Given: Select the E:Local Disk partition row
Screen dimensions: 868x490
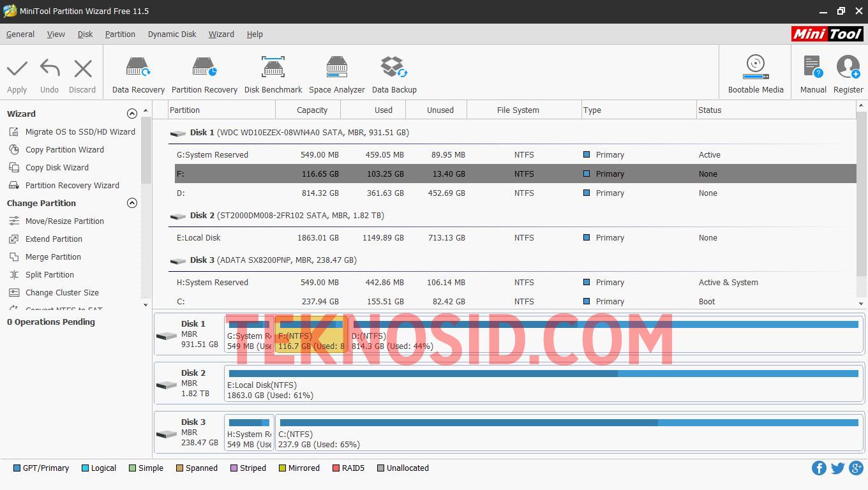Looking at the screenshot, I should click(x=516, y=238).
